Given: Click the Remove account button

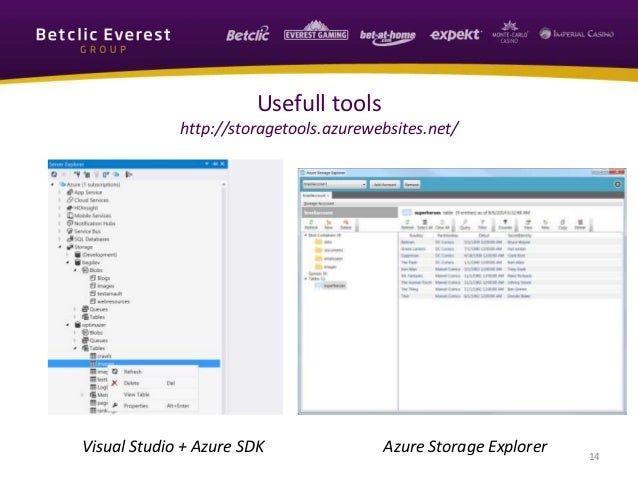Looking at the screenshot, I should 411,184.
